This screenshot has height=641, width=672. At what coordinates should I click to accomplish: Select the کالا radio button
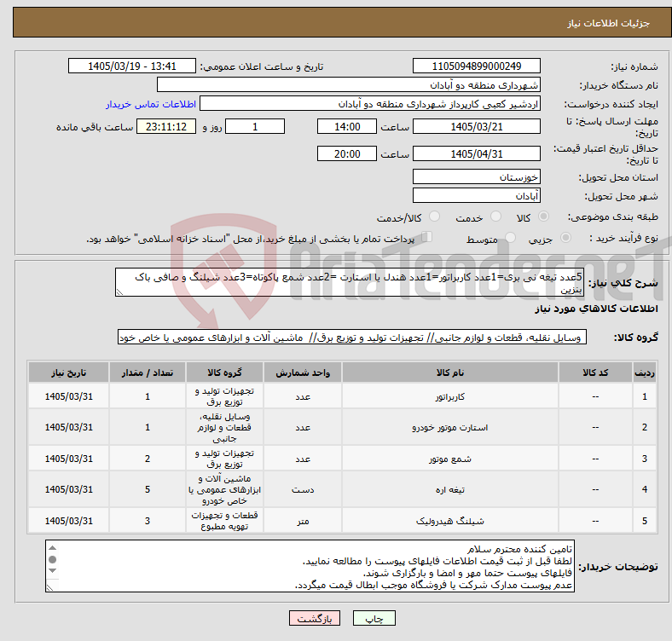click(543, 217)
